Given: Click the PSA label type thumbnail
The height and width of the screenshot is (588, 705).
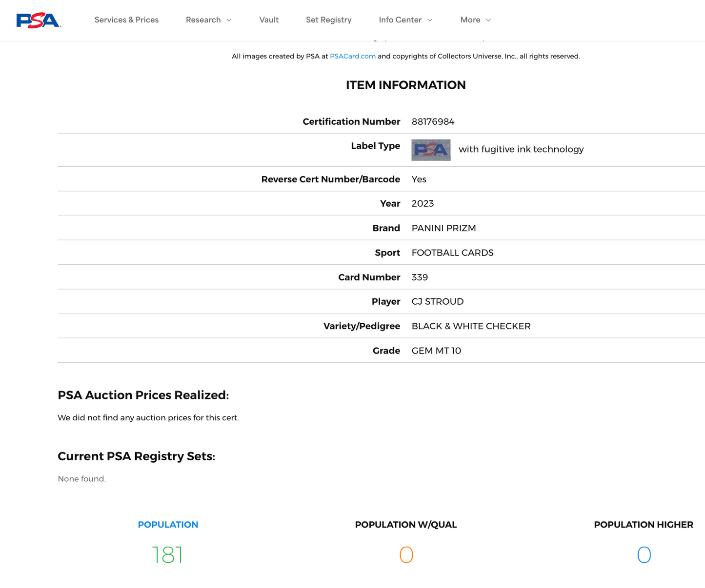Looking at the screenshot, I should pos(431,150).
